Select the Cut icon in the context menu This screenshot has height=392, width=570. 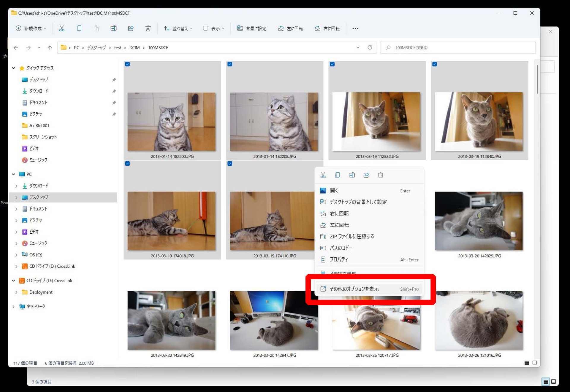pos(323,175)
